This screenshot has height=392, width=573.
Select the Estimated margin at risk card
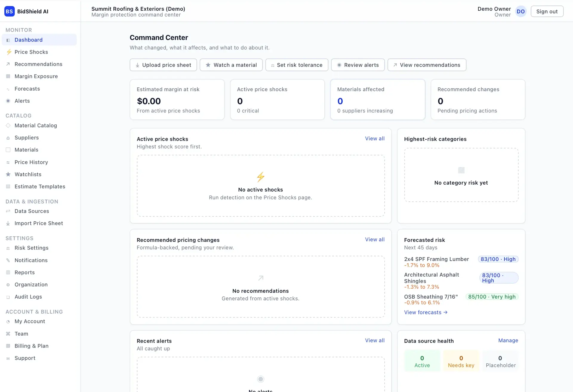pyautogui.click(x=177, y=100)
